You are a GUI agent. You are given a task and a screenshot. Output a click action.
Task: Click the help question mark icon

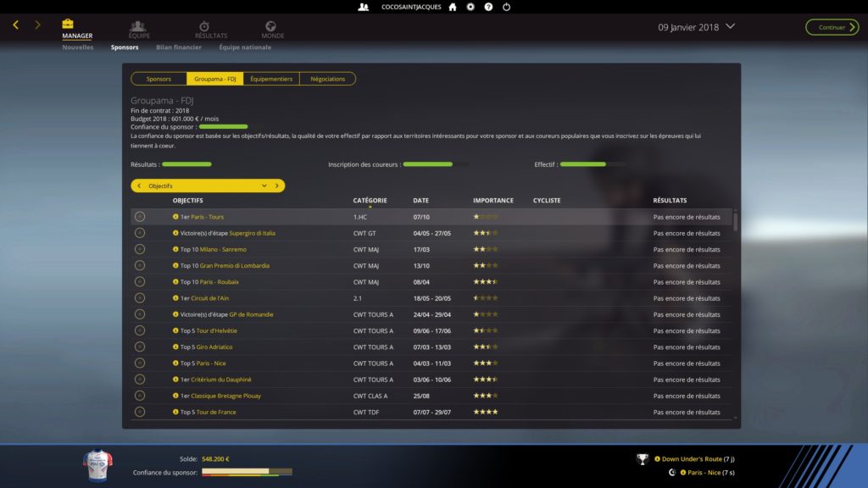[488, 7]
